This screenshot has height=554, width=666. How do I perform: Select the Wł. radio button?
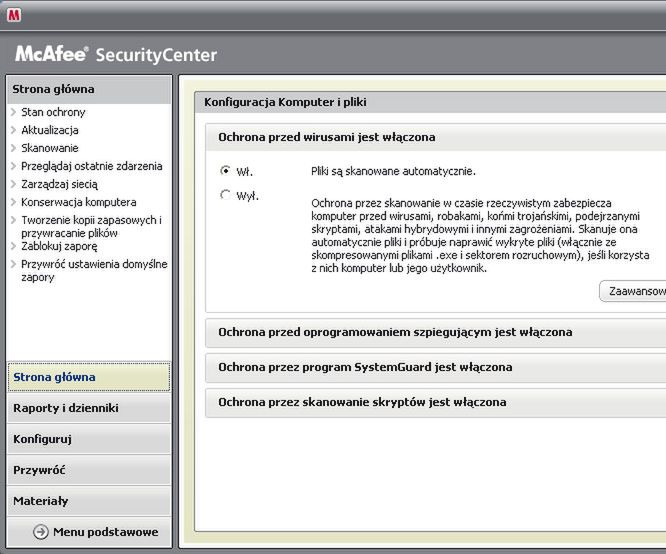(225, 171)
